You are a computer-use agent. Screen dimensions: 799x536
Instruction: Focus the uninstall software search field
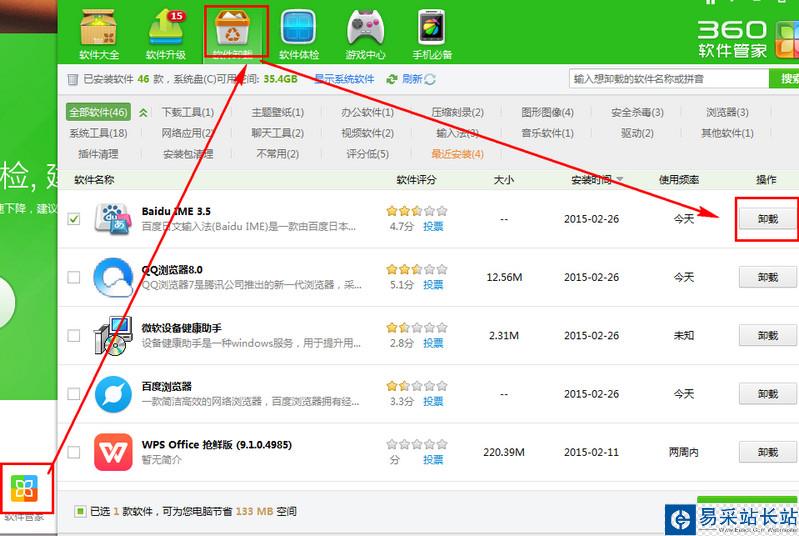click(x=669, y=79)
